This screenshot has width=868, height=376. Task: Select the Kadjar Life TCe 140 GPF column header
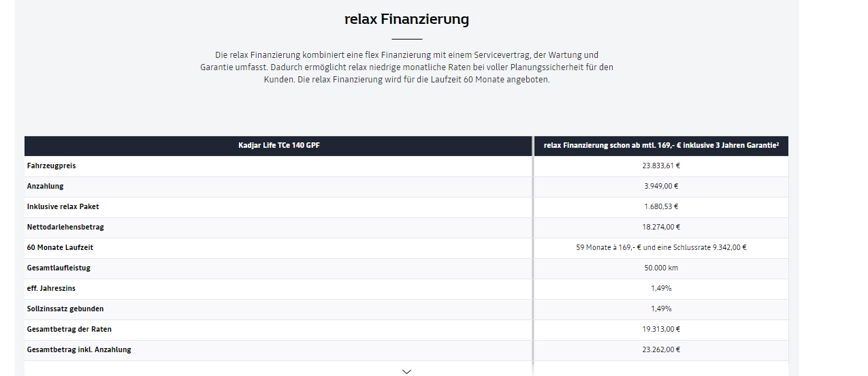[x=278, y=145]
